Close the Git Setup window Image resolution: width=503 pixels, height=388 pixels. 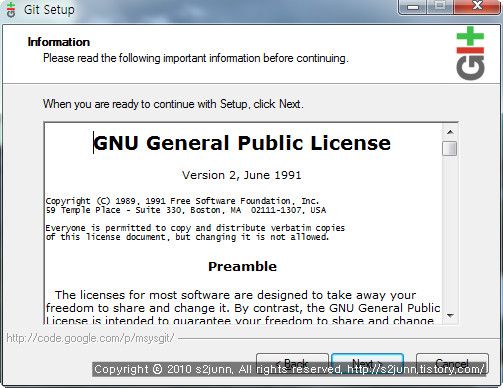(477, 7)
